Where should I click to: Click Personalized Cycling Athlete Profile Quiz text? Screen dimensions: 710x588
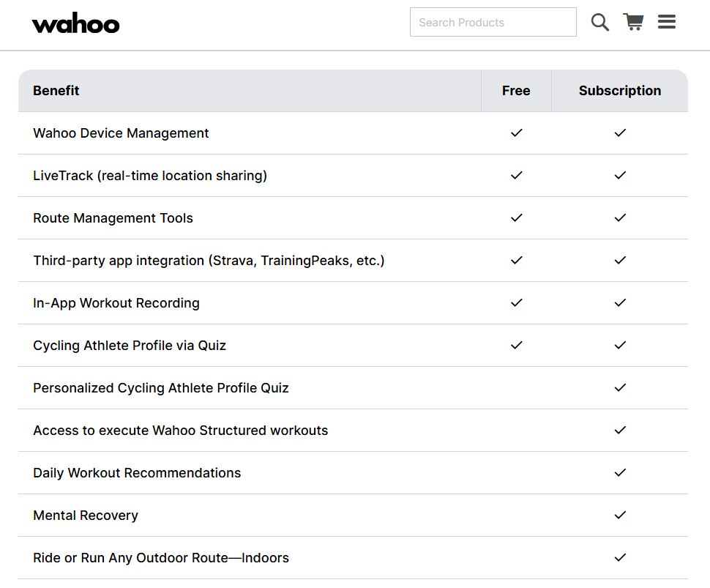click(161, 388)
